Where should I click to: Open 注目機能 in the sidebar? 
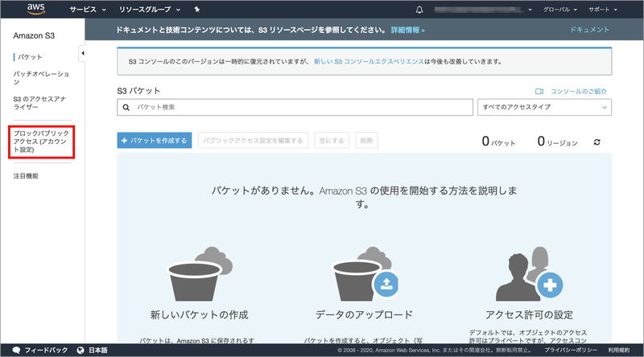pyautogui.click(x=26, y=176)
